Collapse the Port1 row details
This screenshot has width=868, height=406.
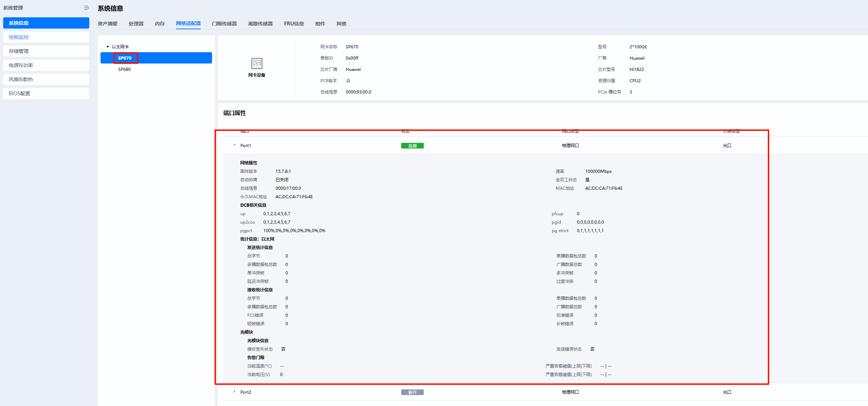234,145
